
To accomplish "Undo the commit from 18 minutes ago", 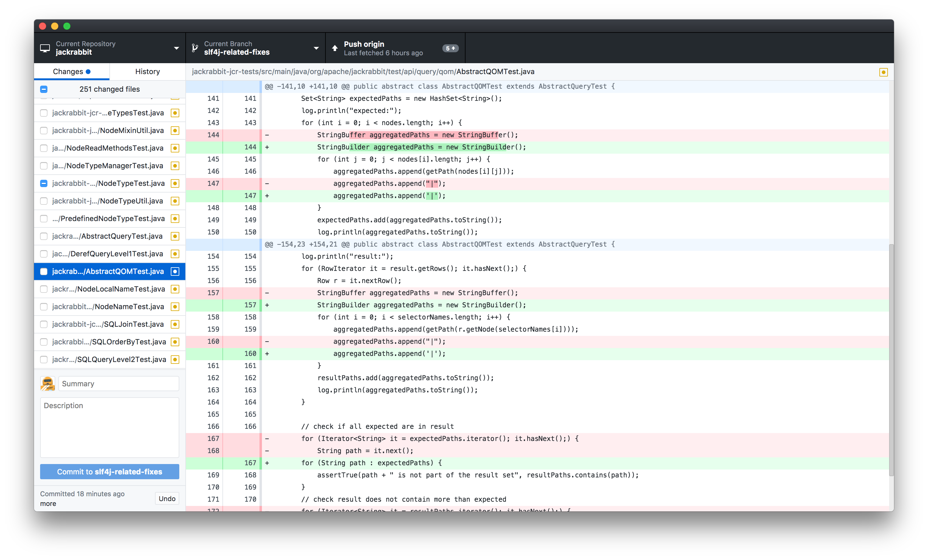I will (x=167, y=498).
